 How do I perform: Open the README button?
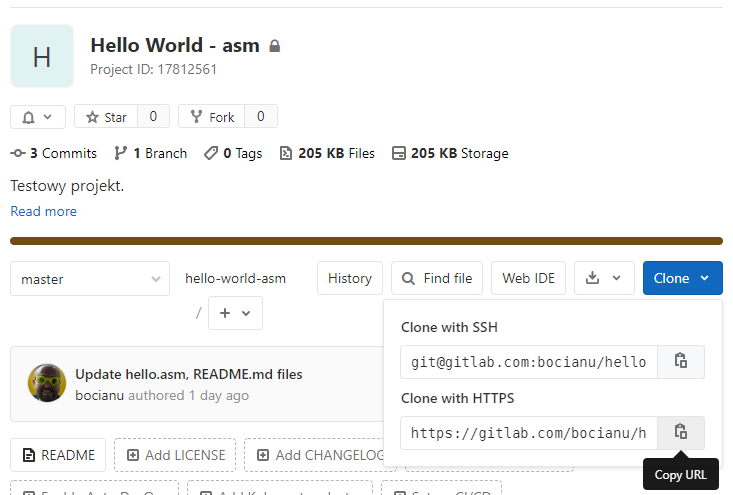coord(58,455)
